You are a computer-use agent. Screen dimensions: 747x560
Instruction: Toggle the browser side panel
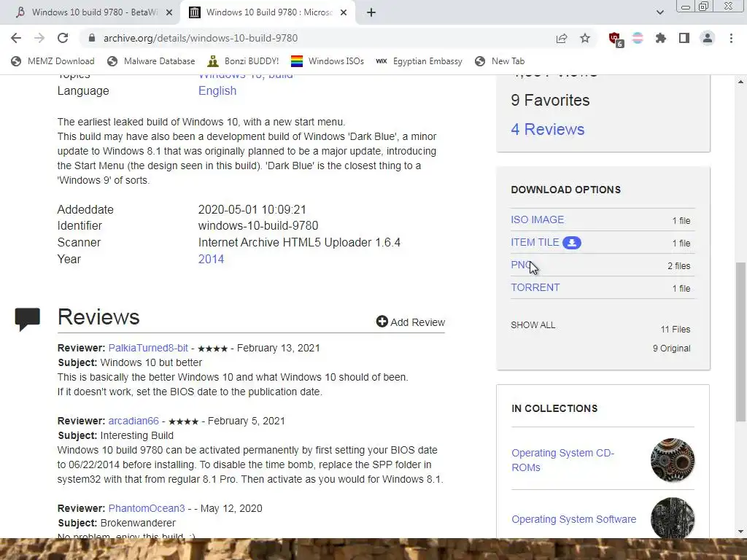(684, 38)
